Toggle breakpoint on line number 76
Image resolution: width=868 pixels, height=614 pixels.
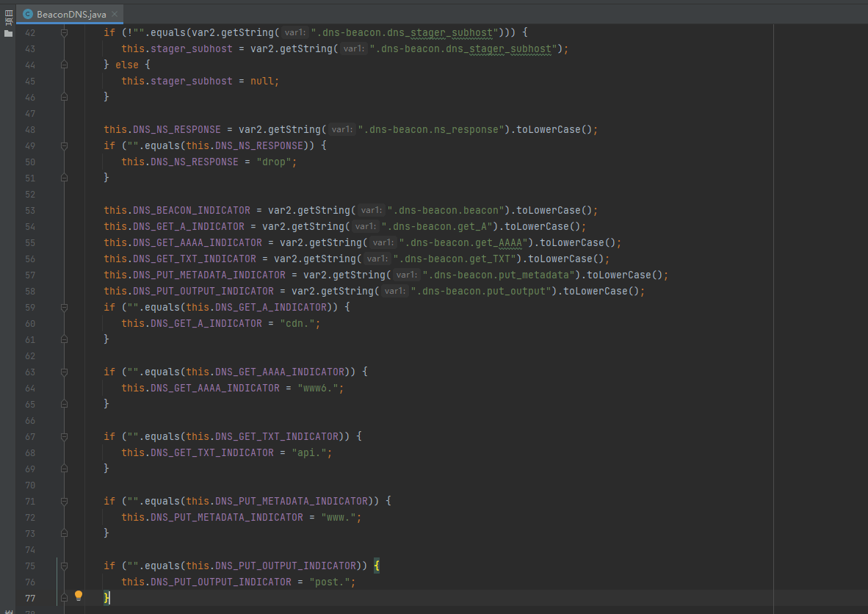(x=30, y=582)
